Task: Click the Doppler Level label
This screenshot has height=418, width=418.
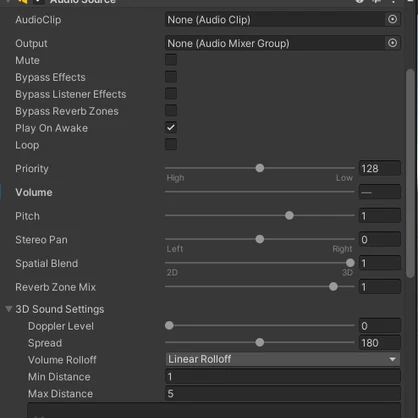Action: pyautogui.click(x=61, y=326)
